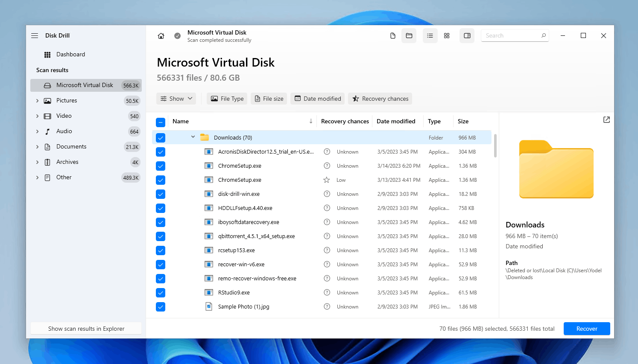638x364 pixels.
Task: Go to home icon in toolbar
Action: 161,36
